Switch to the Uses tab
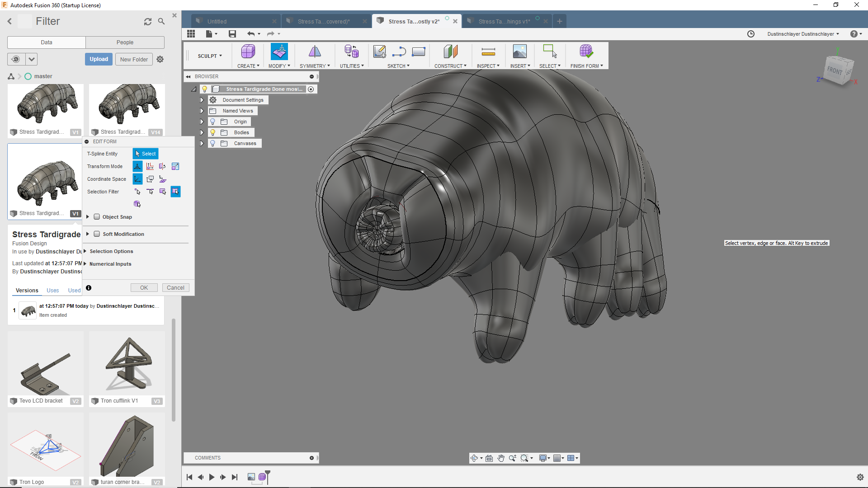The image size is (868, 488). (x=52, y=291)
